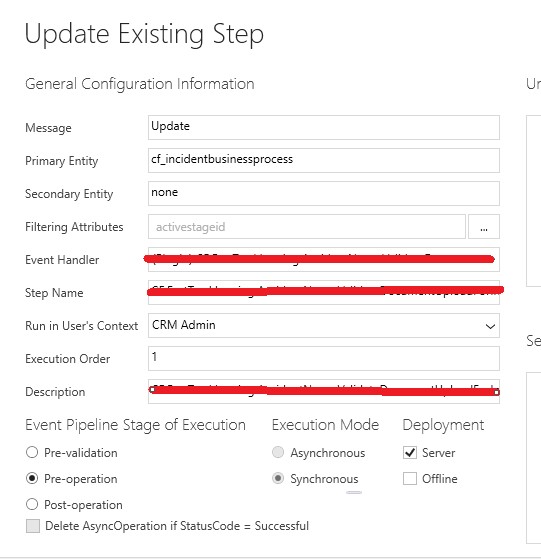Select the Pre-validation stage radio button

pos(32,452)
